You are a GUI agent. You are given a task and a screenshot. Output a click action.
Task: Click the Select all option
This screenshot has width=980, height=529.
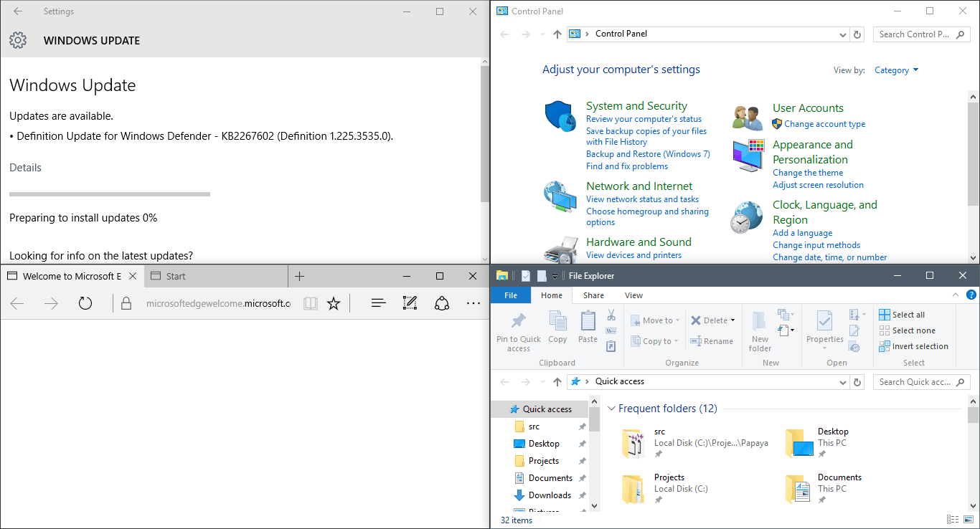[x=902, y=315]
